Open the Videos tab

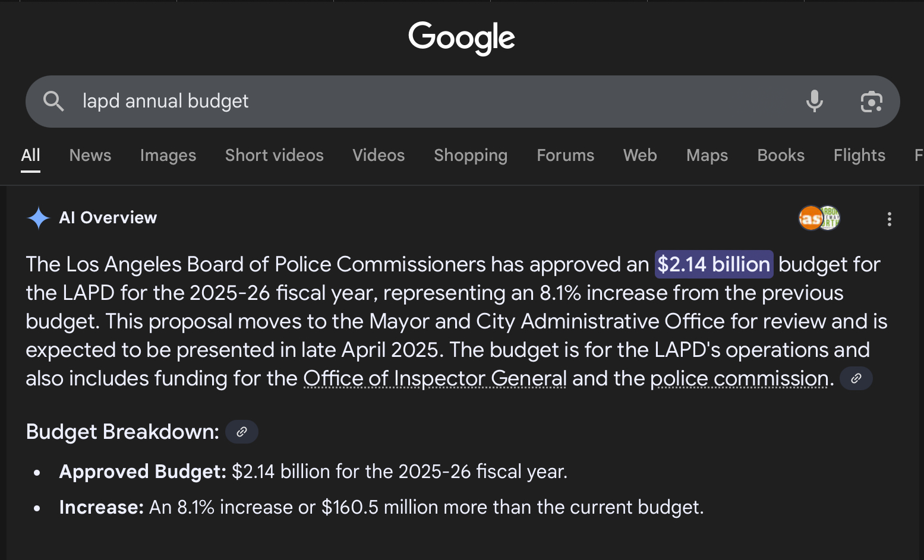click(x=379, y=156)
